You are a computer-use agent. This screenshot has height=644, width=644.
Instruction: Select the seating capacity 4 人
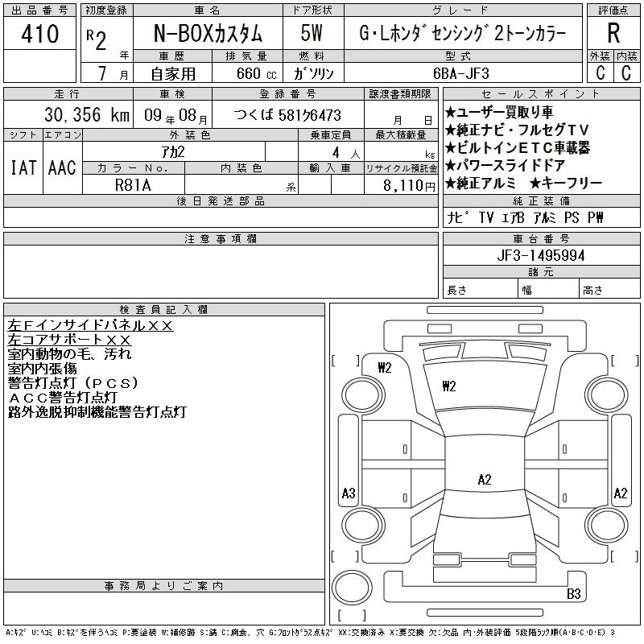point(346,153)
